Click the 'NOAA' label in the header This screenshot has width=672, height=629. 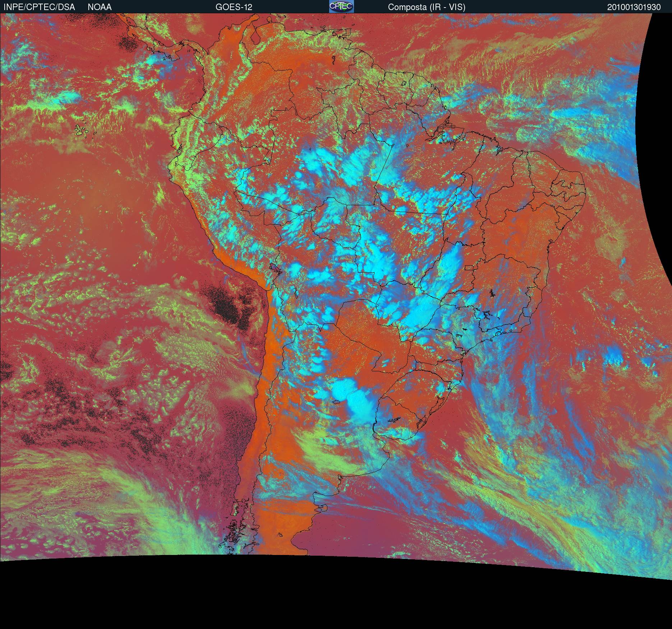[x=100, y=7]
